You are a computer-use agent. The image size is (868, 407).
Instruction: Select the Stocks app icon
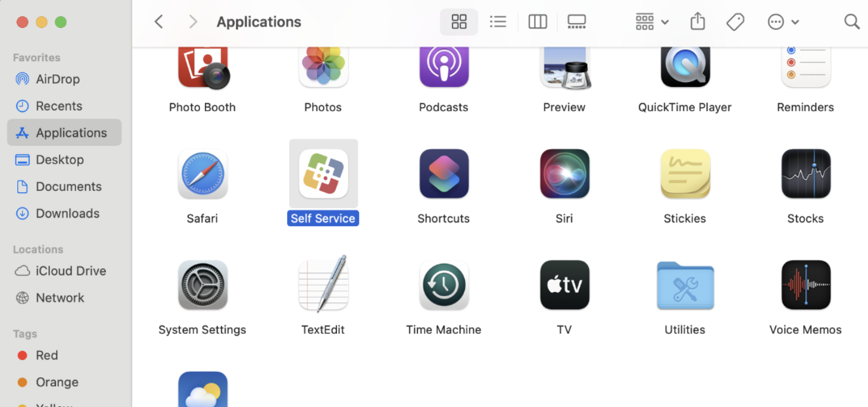(x=806, y=174)
